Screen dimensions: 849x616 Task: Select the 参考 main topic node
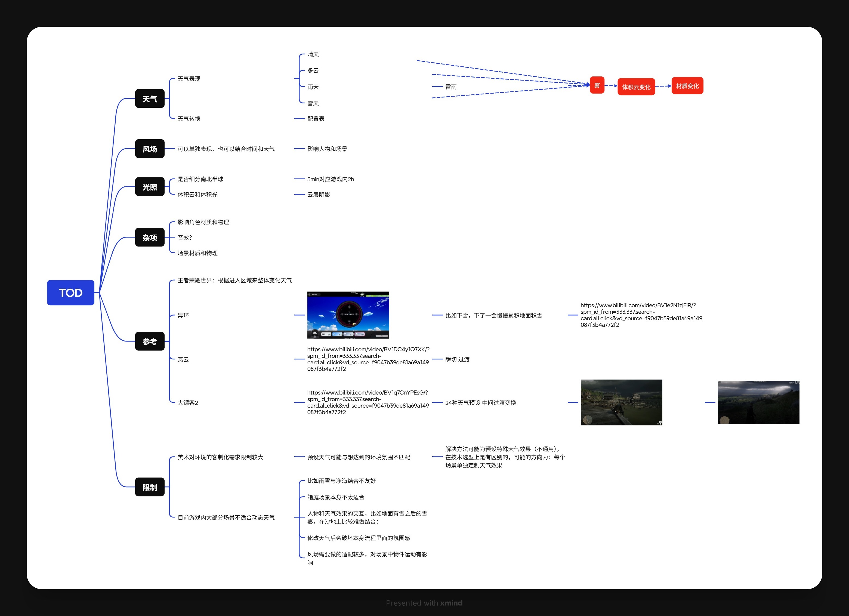(150, 341)
